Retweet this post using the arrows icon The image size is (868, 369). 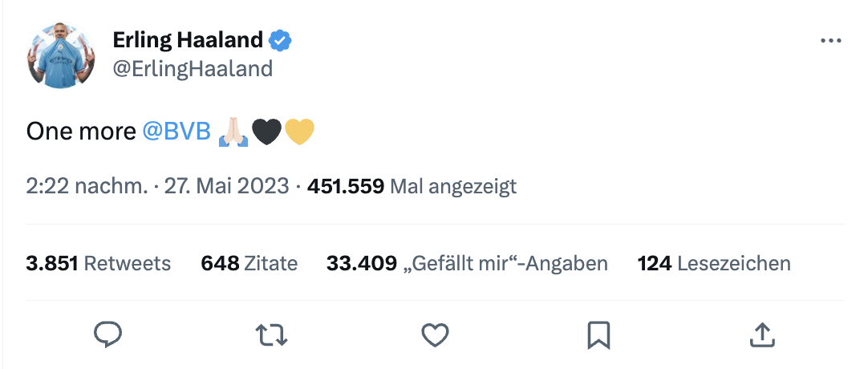pyautogui.click(x=271, y=335)
